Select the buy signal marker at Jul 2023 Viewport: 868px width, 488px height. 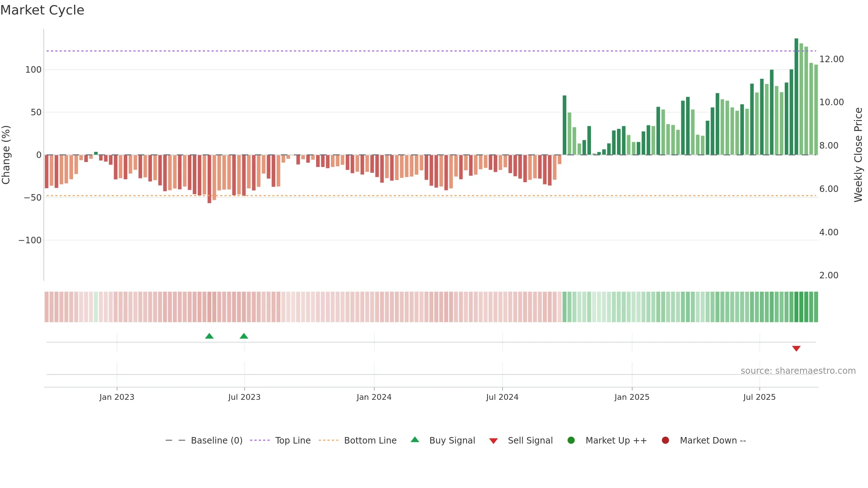click(x=244, y=336)
